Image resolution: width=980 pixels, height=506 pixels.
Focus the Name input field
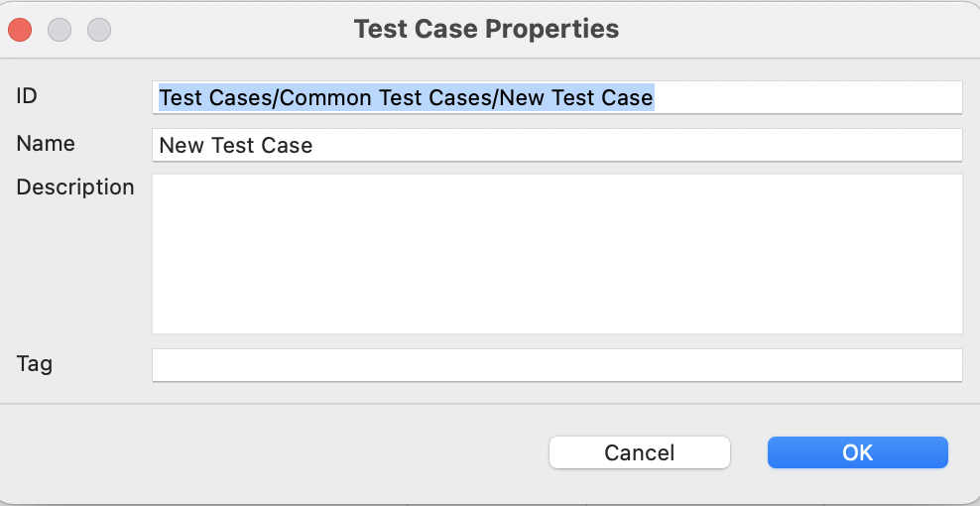tap(555, 145)
